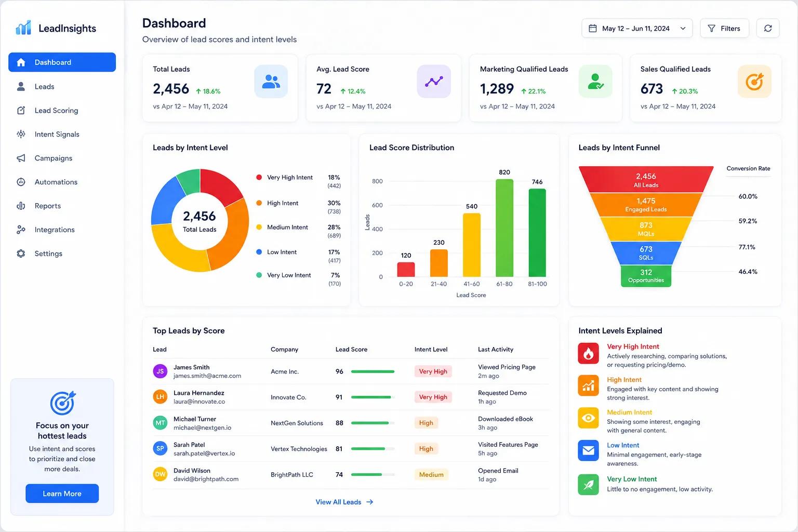
Task: Click the 2,456 Total Leads donut center
Action: click(x=199, y=221)
